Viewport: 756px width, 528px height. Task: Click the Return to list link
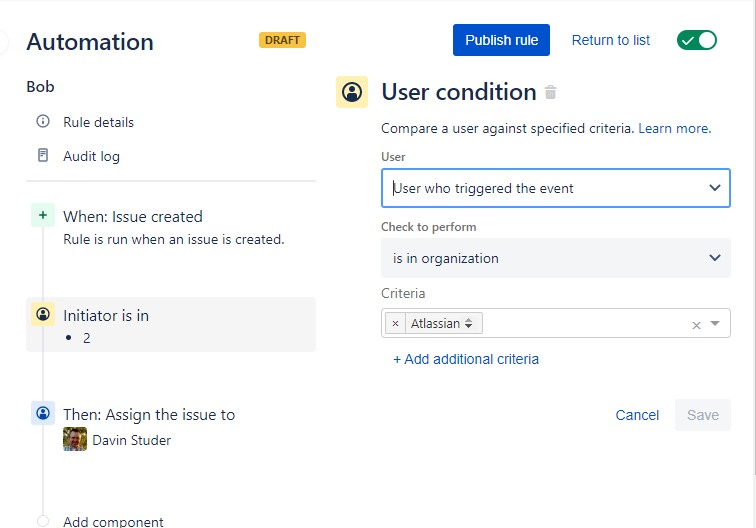610,40
